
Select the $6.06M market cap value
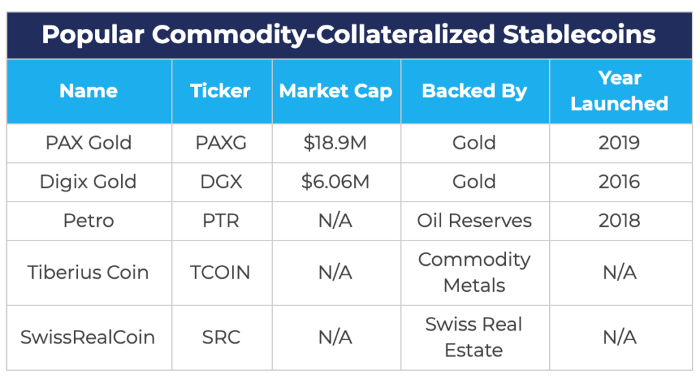[335, 182]
